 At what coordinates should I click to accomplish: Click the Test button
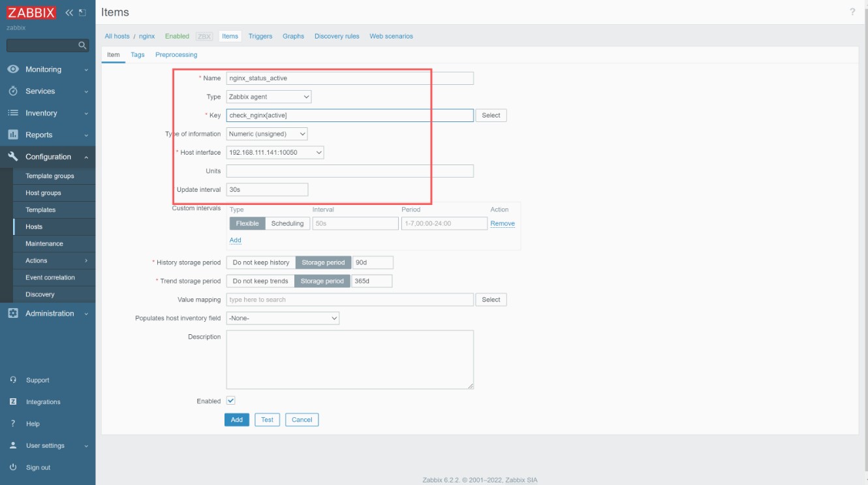(x=267, y=420)
